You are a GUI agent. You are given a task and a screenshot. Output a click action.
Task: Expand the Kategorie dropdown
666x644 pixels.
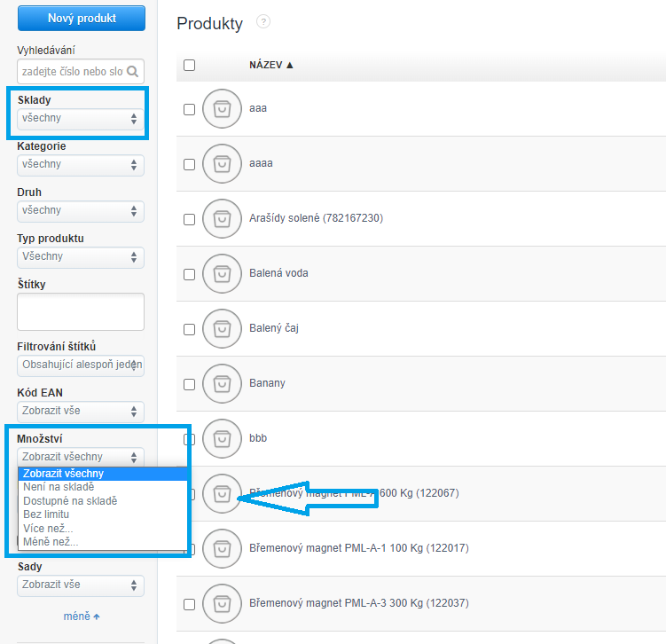(x=80, y=164)
